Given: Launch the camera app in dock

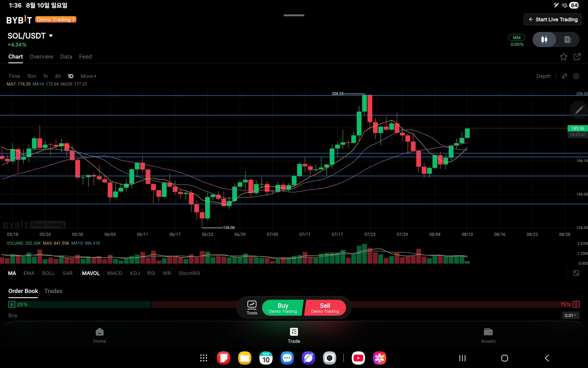Looking at the screenshot, I should coord(329,358).
